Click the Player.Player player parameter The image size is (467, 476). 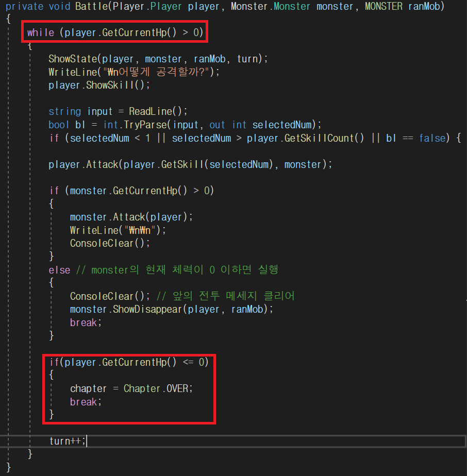point(166,6)
